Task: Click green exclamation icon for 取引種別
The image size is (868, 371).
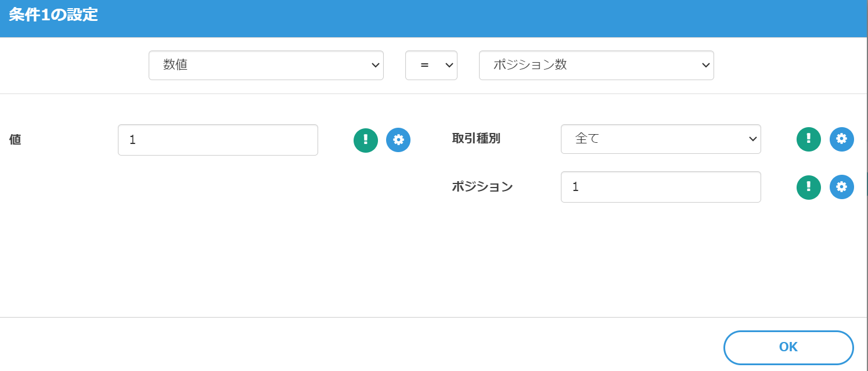Action: click(x=808, y=139)
